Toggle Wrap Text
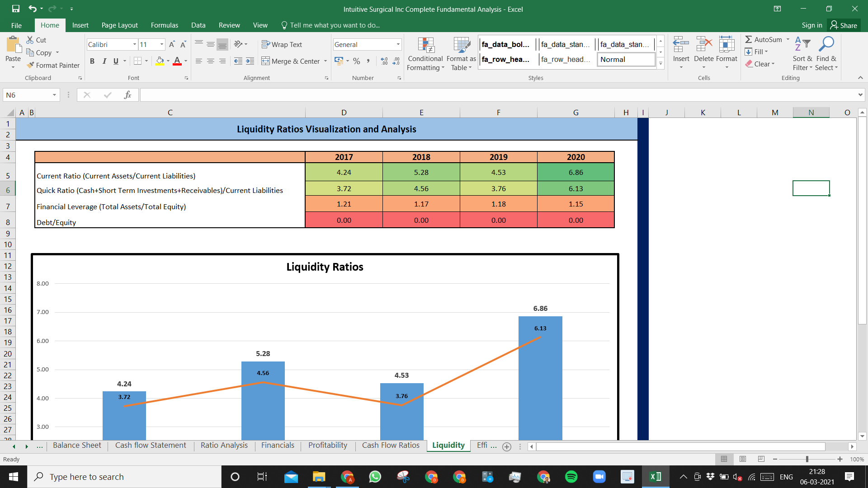The width and height of the screenshot is (868, 488). pos(282,44)
